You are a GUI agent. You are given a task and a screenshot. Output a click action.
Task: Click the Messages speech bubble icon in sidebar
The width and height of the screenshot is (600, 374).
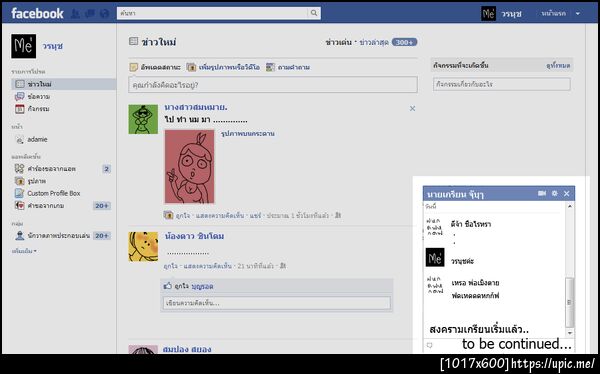[19, 96]
